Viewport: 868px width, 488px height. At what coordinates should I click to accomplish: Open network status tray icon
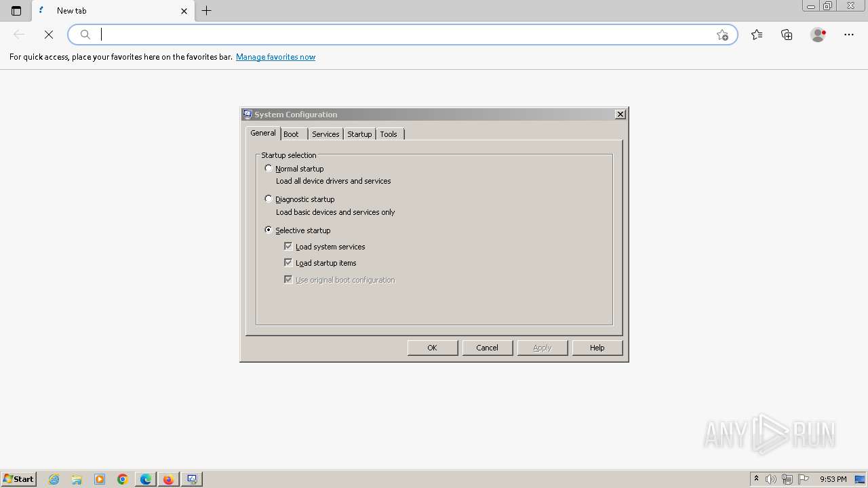787,479
